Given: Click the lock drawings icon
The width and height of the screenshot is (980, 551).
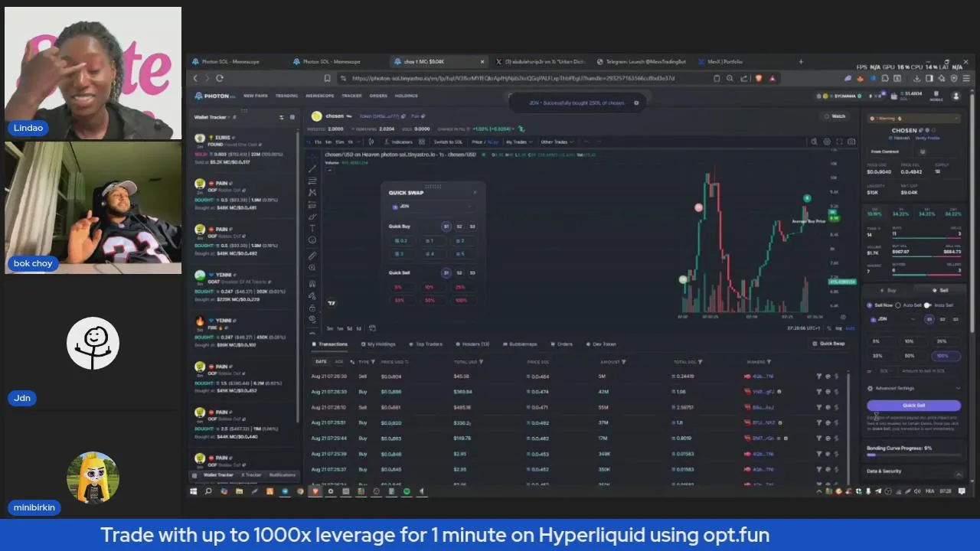Looking at the screenshot, I should [x=312, y=308].
